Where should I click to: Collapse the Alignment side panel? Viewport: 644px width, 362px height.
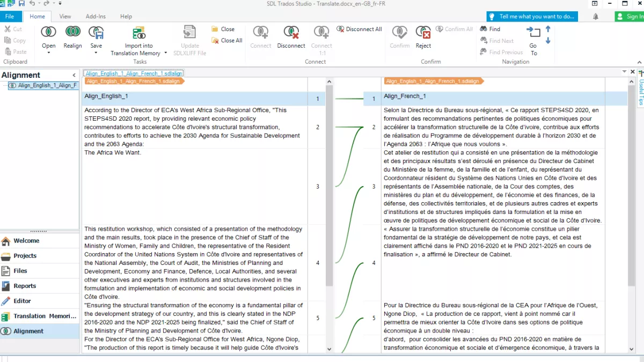pos(74,75)
